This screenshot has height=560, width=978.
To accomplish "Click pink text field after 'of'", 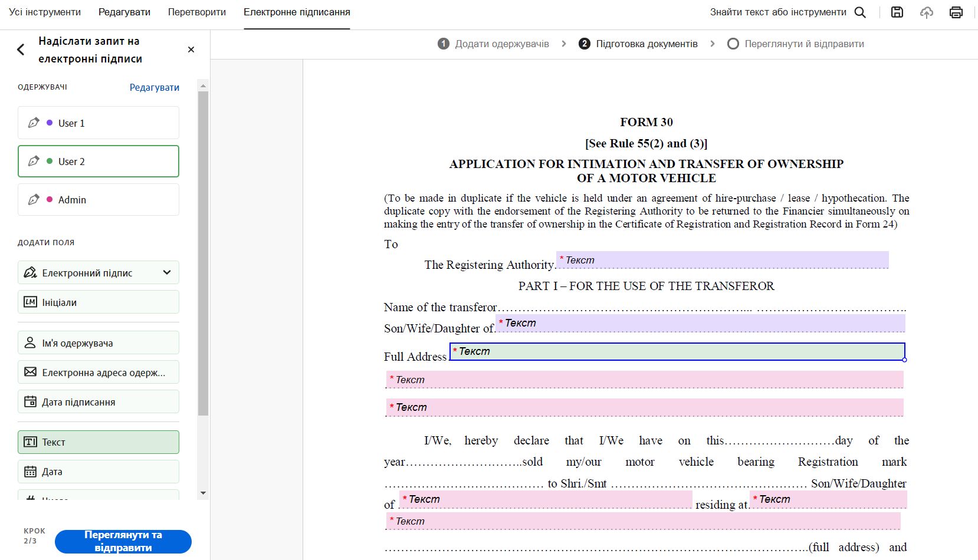I will pyautogui.click(x=546, y=499).
